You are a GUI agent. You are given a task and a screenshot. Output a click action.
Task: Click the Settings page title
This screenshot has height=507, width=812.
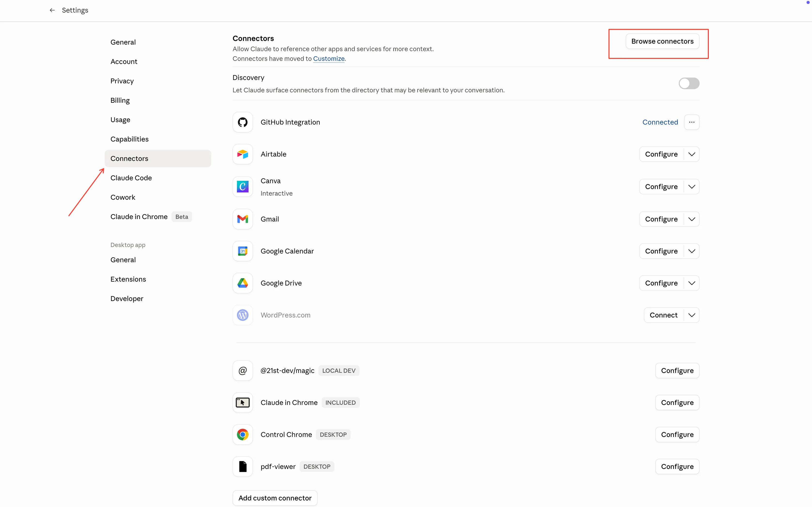tap(75, 10)
